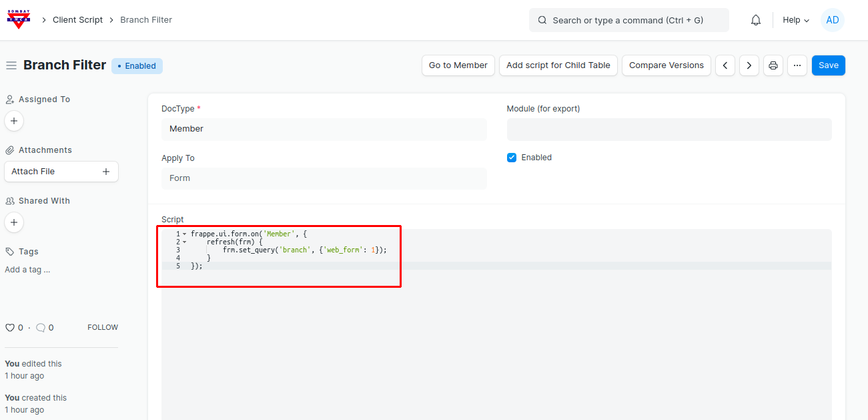Collapse code fold arrow on line 2
The image size is (868, 420).
click(185, 242)
